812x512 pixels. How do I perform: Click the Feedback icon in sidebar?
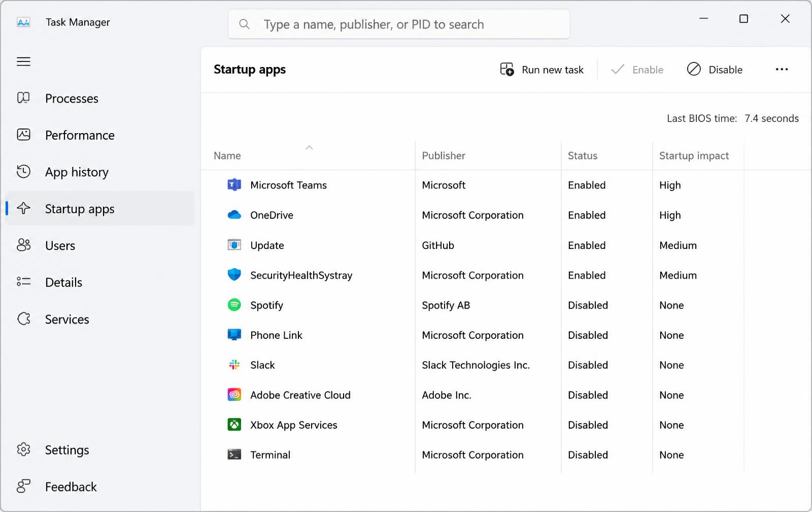click(23, 486)
